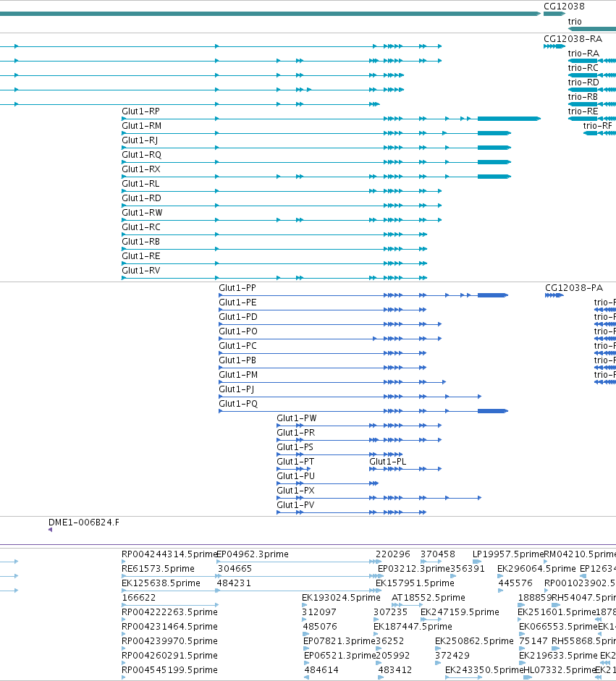Select the Glut1-PW protein label

click(x=297, y=418)
